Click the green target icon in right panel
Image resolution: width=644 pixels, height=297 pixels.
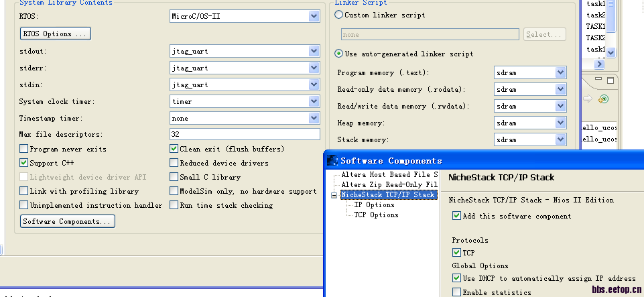point(603,99)
